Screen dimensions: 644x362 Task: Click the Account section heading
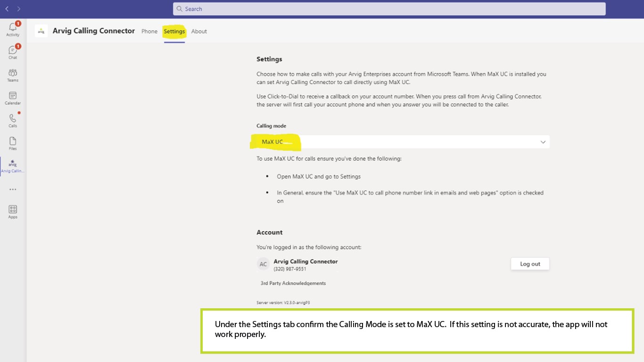270,232
